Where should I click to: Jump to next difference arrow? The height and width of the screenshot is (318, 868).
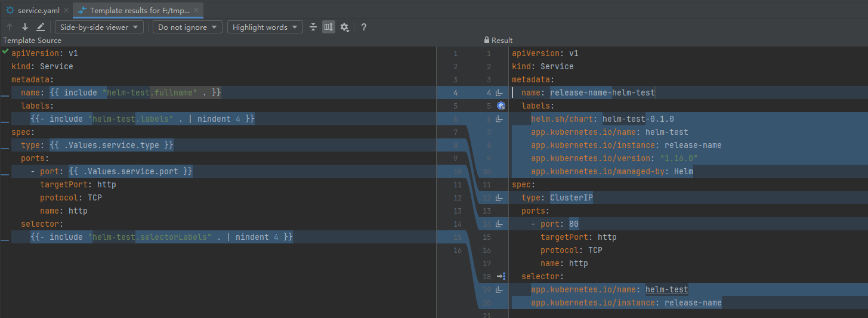[x=25, y=27]
